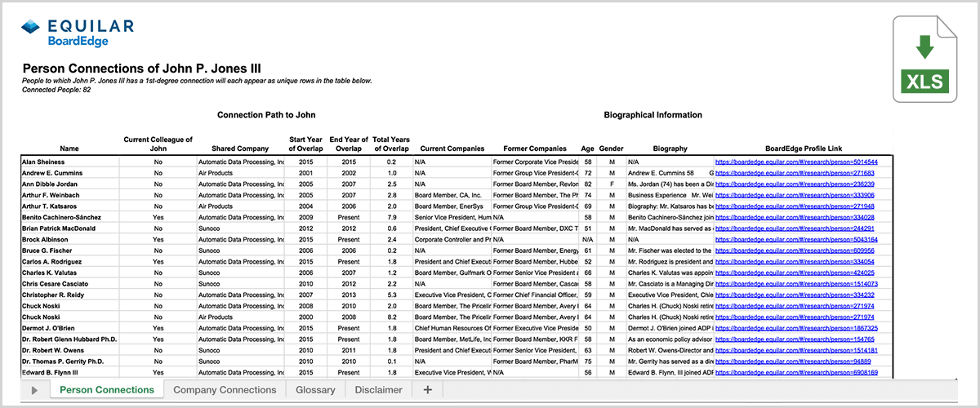Select Board Member, CA, Inc. cell
The width and height of the screenshot is (980, 408).
click(x=452, y=196)
